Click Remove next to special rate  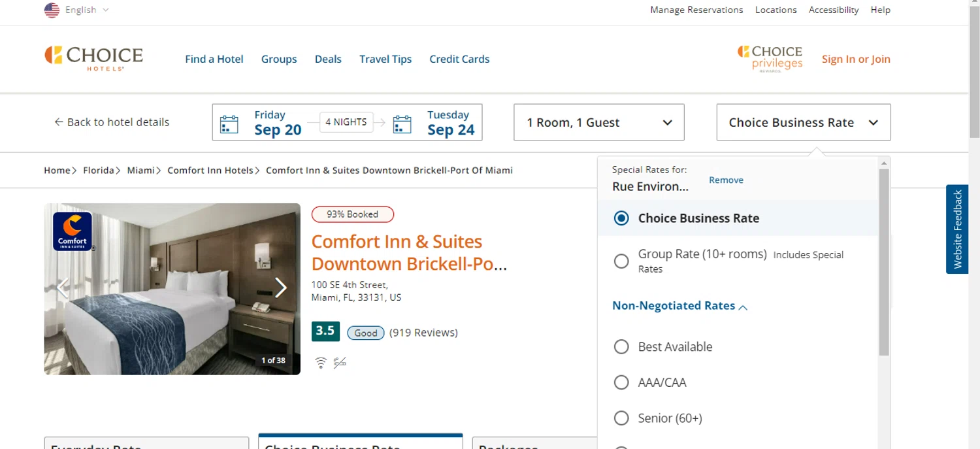click(x=726, y=180)
